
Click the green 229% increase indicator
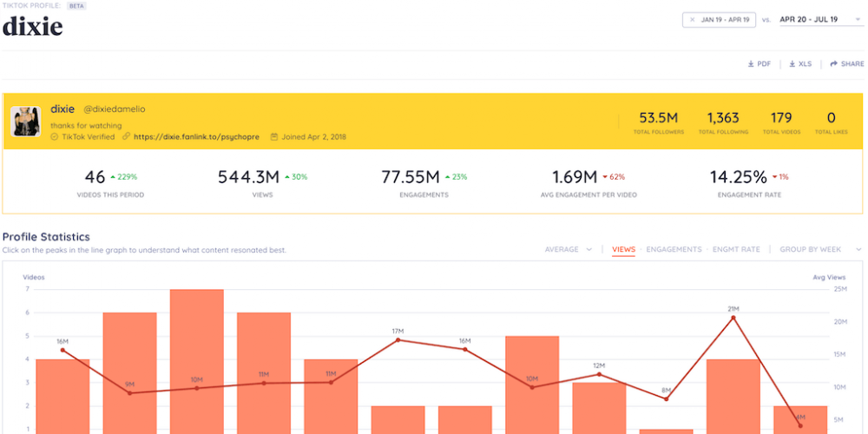pyautogui.click(x=123, y=177)
